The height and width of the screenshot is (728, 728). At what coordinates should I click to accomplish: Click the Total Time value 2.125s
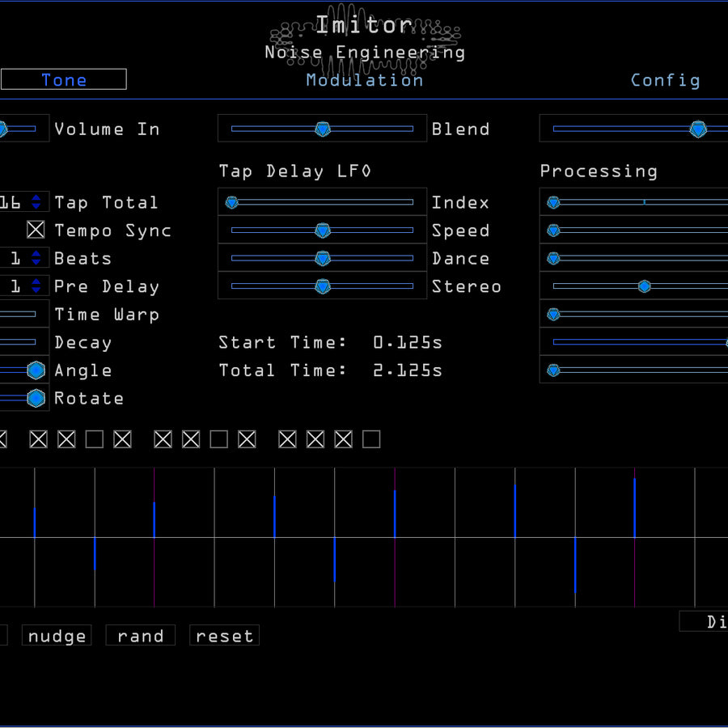click(x=408, y=370)
